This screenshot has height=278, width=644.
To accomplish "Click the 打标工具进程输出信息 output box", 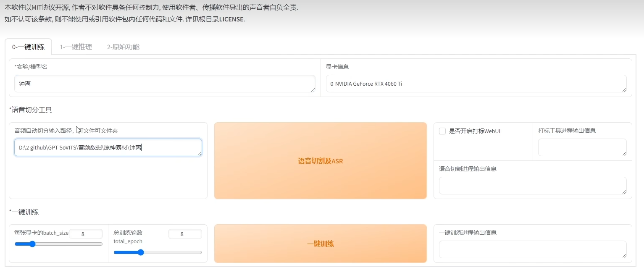I will pyautogui.click(x=582, y=147).
